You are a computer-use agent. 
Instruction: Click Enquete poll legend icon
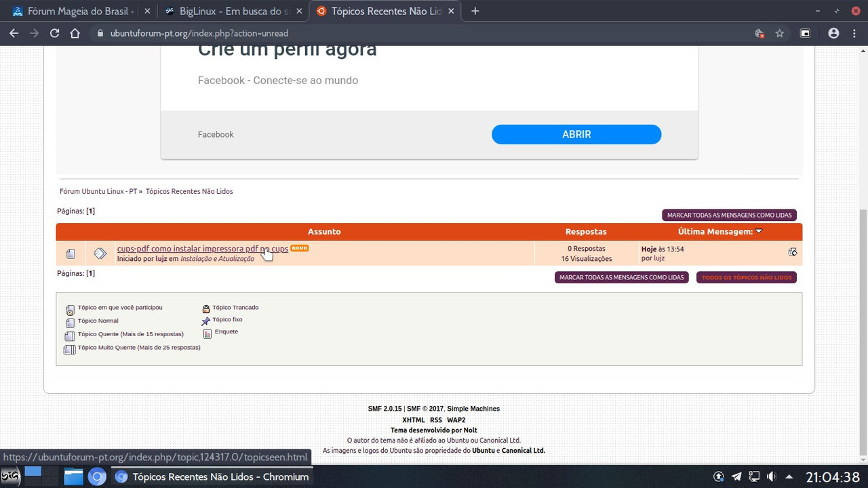point(208,333)
